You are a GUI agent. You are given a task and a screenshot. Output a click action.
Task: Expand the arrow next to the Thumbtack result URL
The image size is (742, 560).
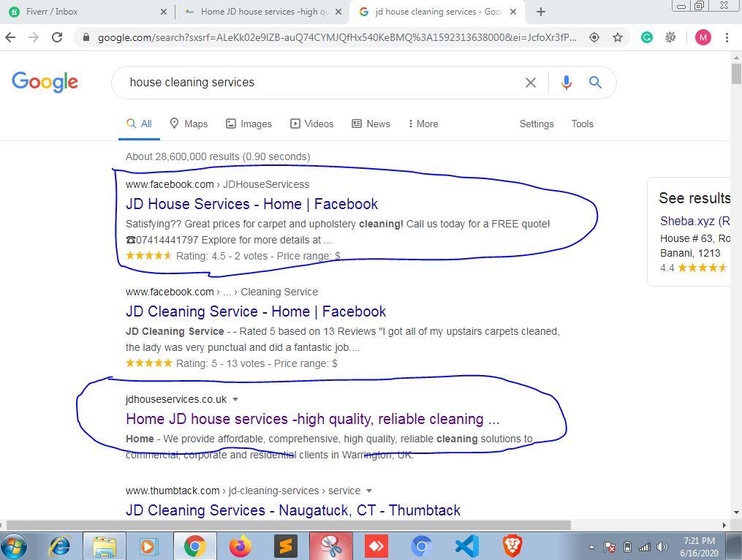369,491
